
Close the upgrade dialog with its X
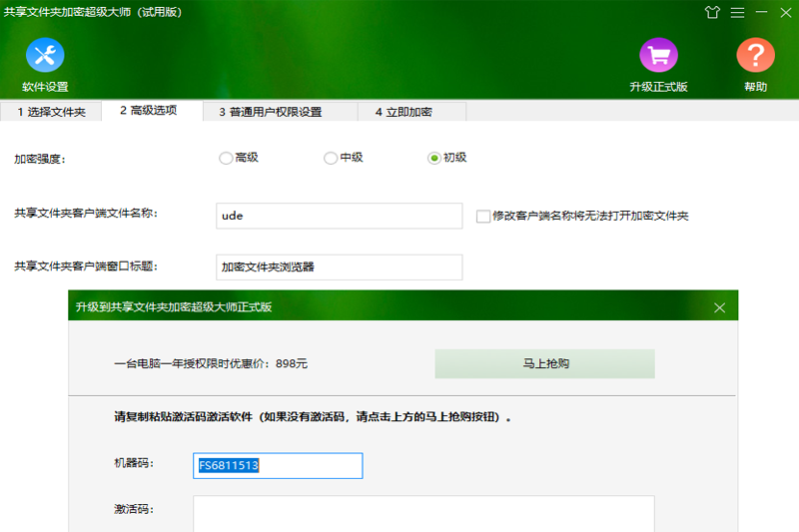[719, 307]
